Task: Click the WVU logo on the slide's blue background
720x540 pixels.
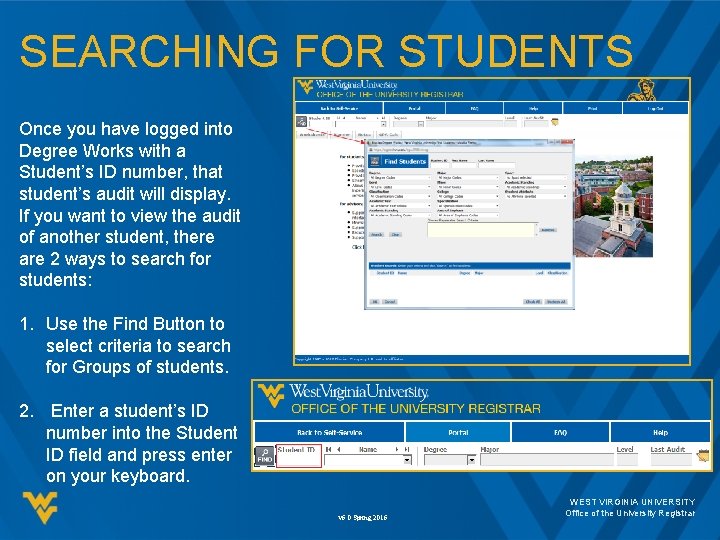Action: click(40, 507)
